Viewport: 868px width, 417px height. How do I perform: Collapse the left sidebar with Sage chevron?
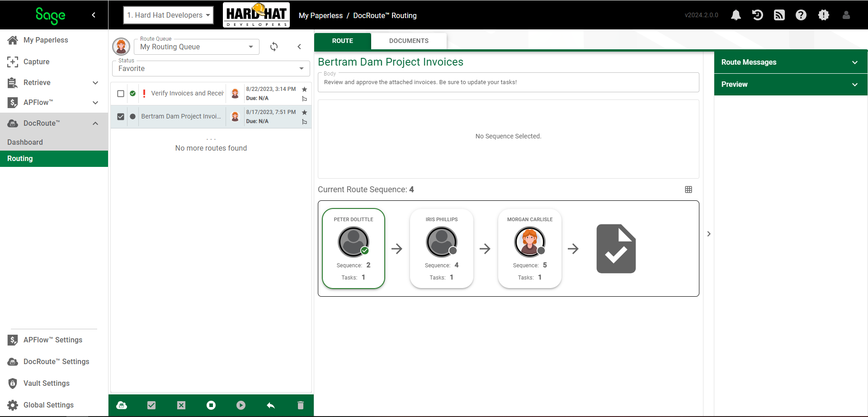pyautogui.click(x=94, y=15)
